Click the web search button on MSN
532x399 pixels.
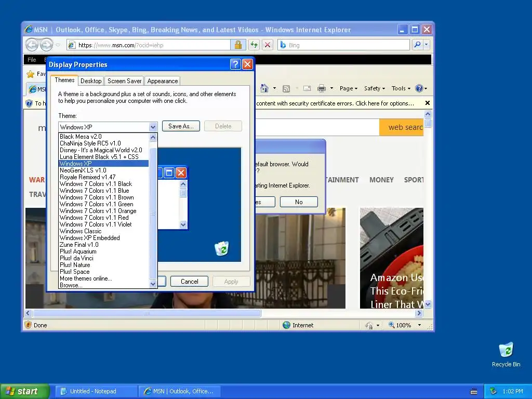[402, 127]
